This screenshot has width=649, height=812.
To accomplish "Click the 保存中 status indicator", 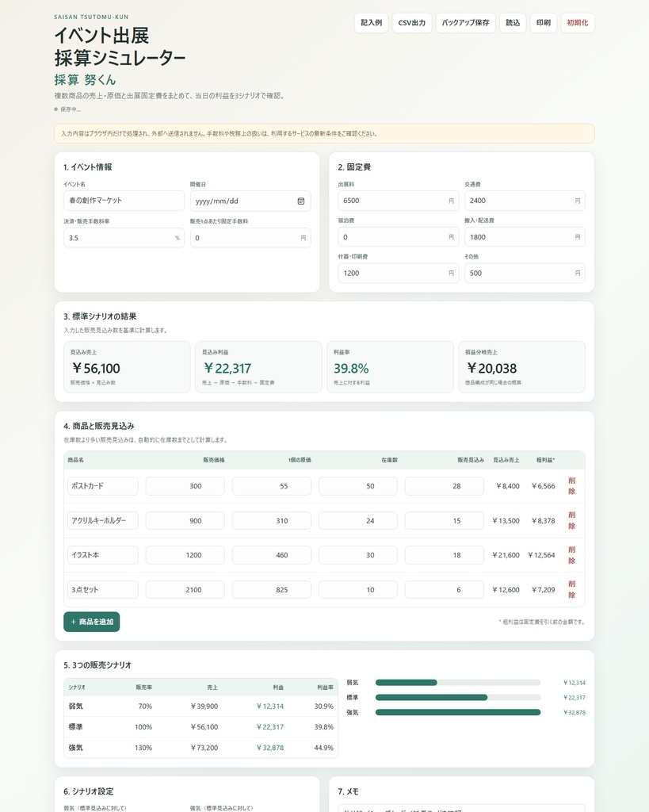I will (67, 109).
